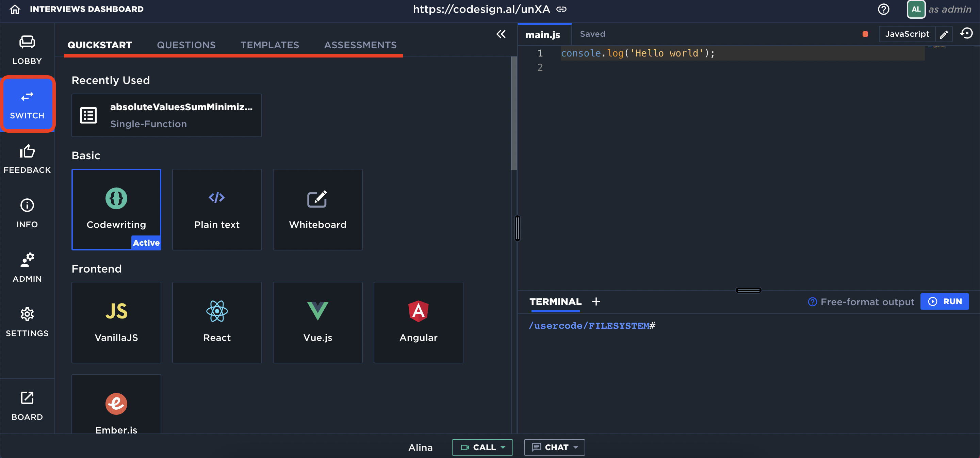Click the red recording indicator square

(865, 34)
